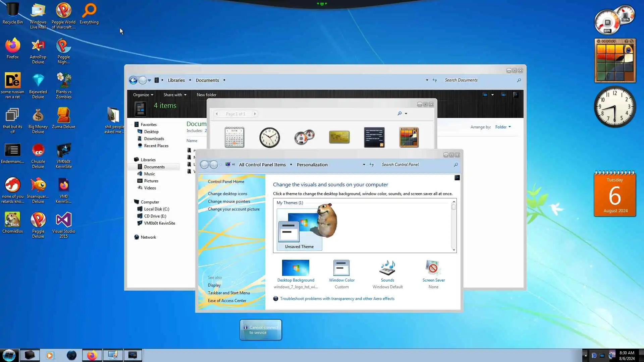Open Troubleshoot transparency and Aero effects link
The width and height of the screenshot is (644, 362).
pyautogui.click(x=337, y=299)
